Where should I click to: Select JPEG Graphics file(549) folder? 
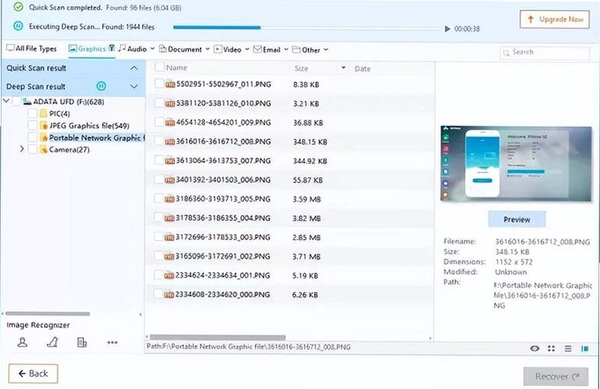89,125
